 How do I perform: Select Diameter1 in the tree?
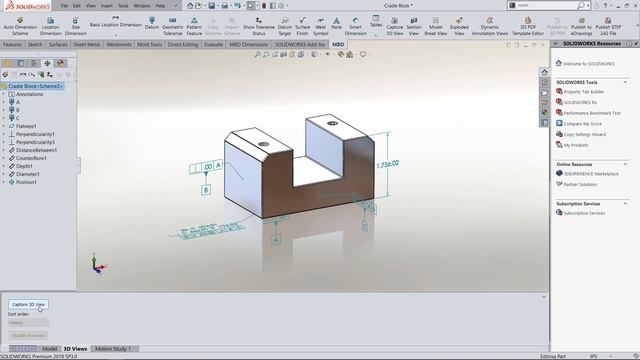pos(28,174)
